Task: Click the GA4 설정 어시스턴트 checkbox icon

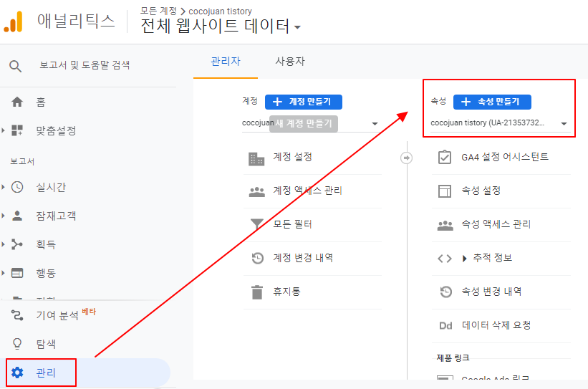Action: 445,157
